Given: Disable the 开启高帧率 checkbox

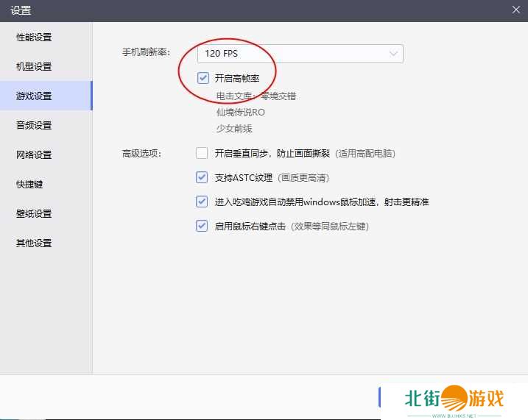Looking at the screenshot, I should pos(203,78).
